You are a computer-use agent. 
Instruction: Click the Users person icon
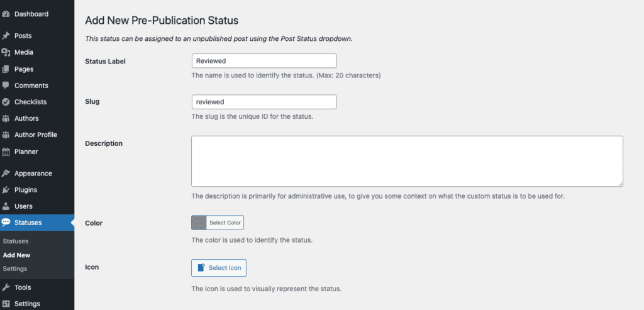pyautogui.click(x=6, y=206)
